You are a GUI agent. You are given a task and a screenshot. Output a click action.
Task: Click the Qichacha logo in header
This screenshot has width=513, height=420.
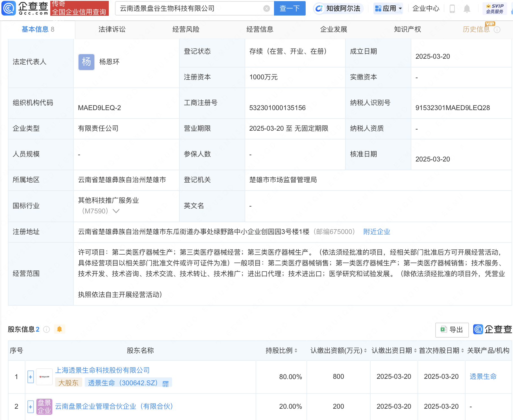click(x=25, y=8)
